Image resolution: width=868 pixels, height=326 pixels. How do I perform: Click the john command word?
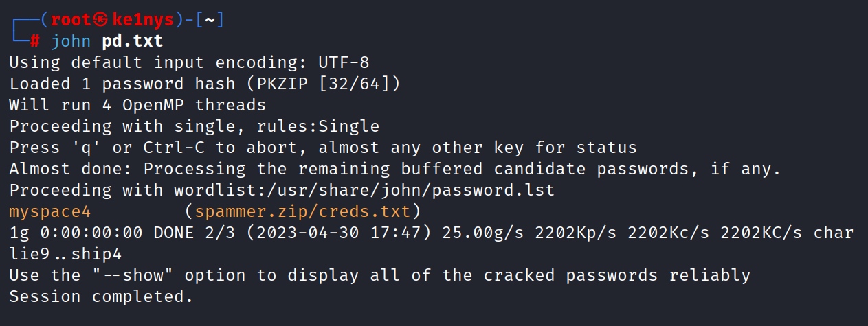[70, 41]
